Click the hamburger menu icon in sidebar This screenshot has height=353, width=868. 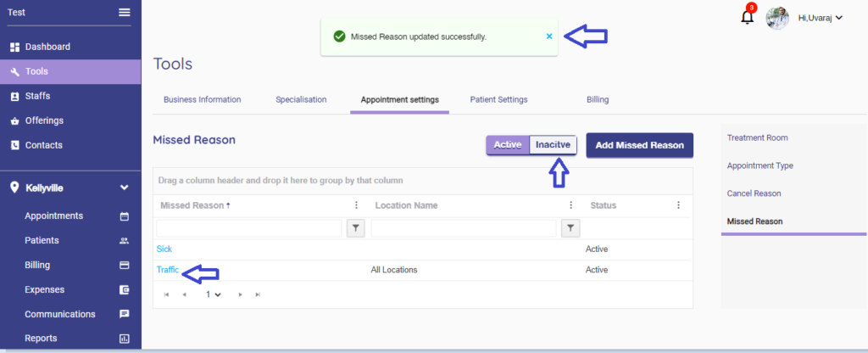125,12
